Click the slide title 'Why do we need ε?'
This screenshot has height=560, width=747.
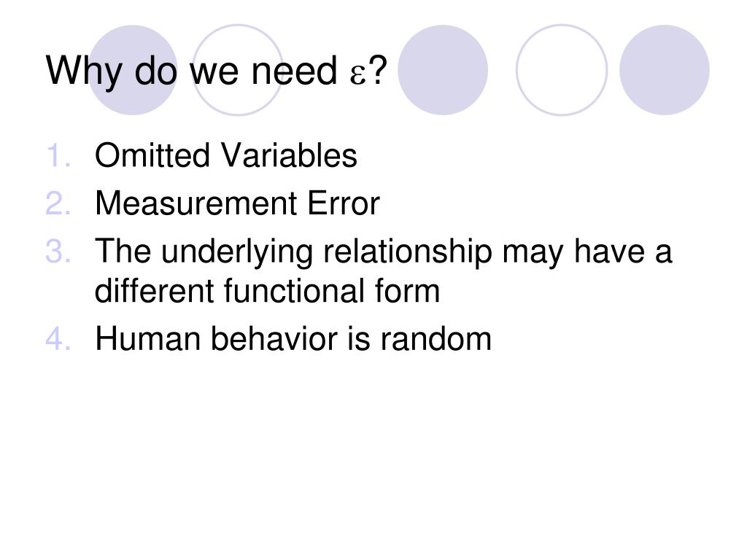tap(217, 71)
